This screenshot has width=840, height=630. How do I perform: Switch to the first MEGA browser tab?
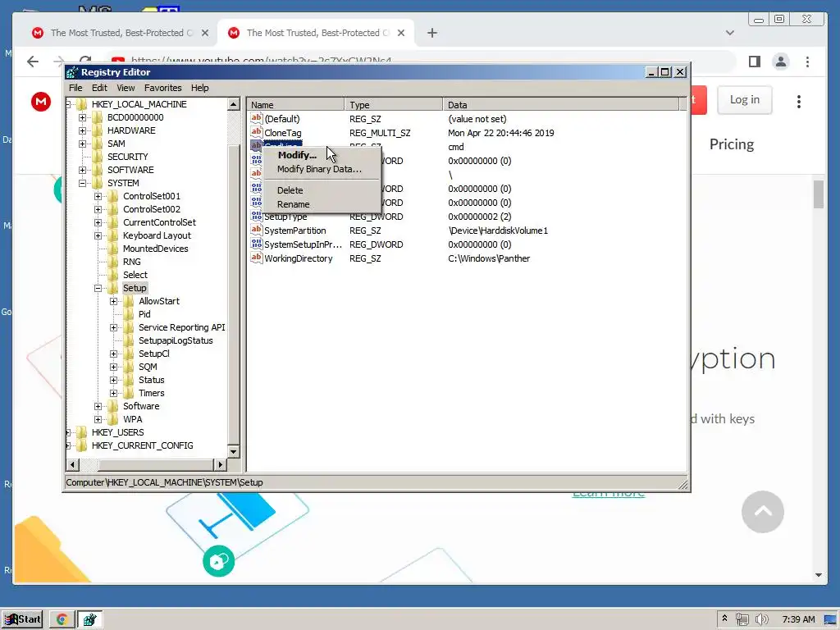click(120, 33)
